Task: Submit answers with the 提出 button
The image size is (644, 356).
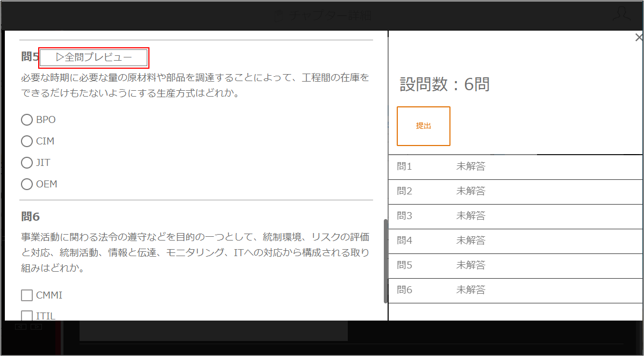Action: (x=424, y=126)
